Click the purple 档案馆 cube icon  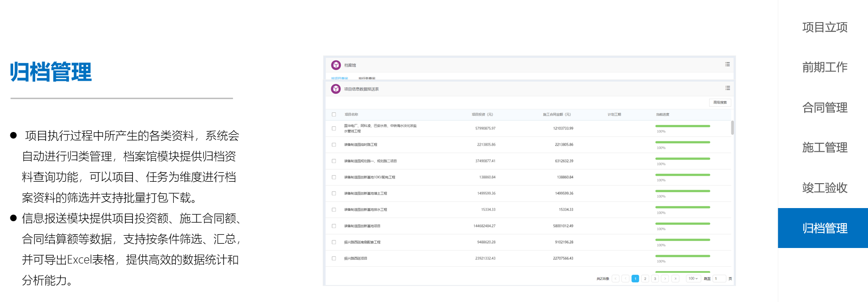(x=336, y=65)
